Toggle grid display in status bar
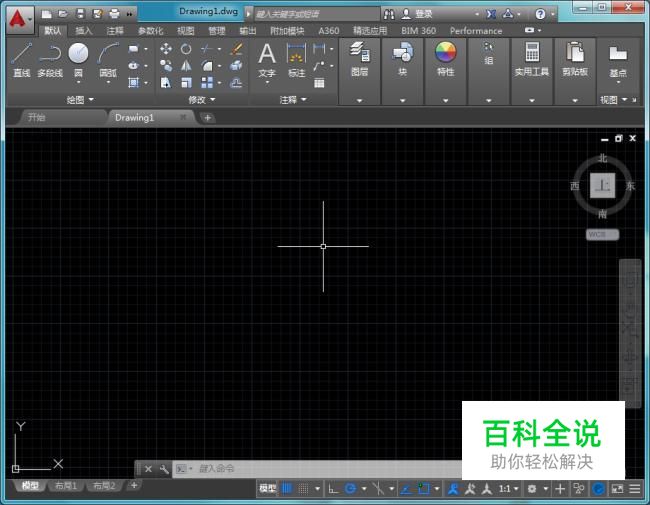This screenshot has width=650, height=505. (x=287, y=489)
